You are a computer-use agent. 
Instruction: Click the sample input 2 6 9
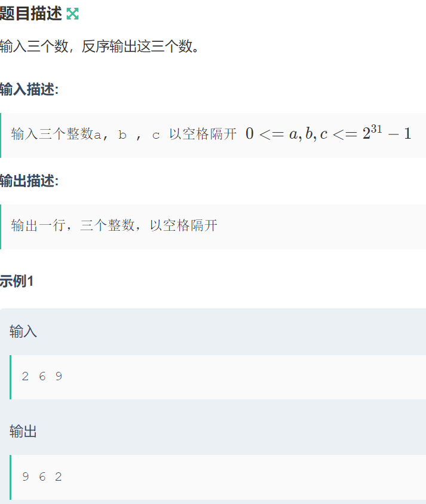(42, 377)
